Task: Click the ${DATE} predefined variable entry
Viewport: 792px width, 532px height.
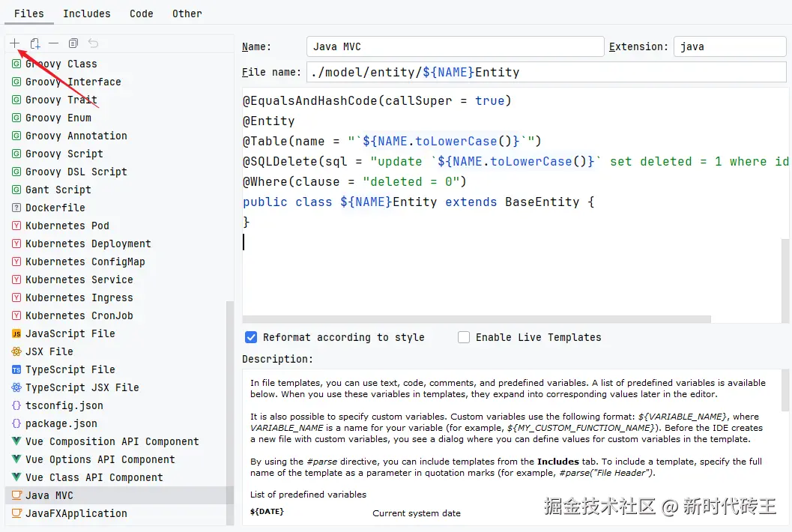Action: (267, 511)
